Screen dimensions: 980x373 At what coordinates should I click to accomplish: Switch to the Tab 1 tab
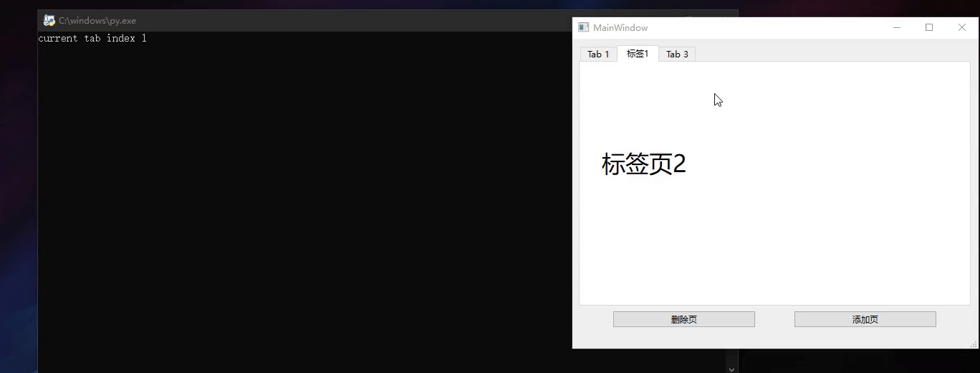(x=598, y=55)
